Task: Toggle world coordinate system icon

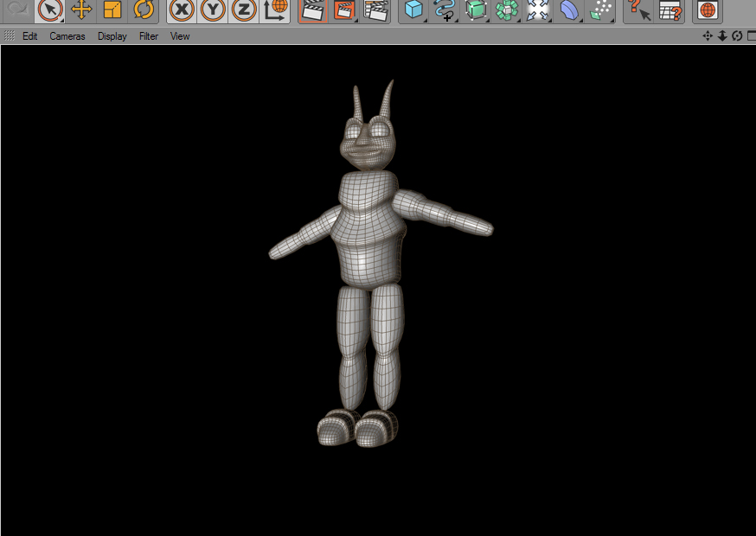Action: [x=275, y=10]
